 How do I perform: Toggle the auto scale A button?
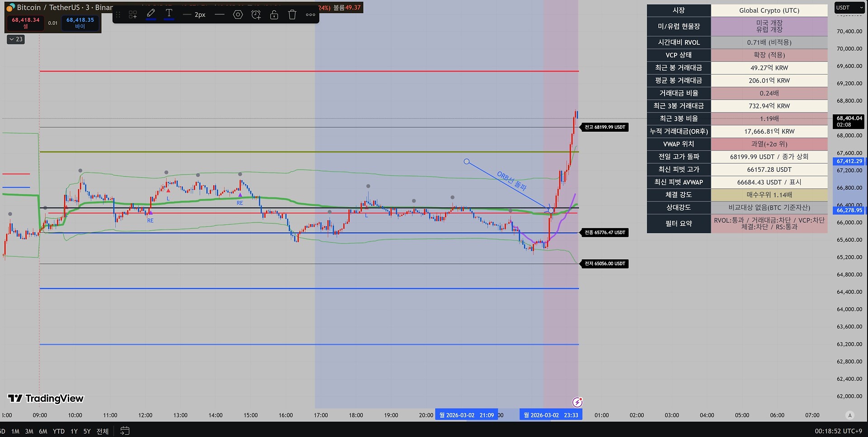click(x=850, y=415)
